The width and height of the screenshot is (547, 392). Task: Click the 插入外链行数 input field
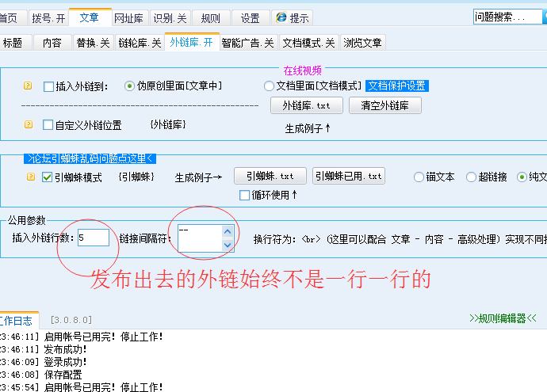94,238
